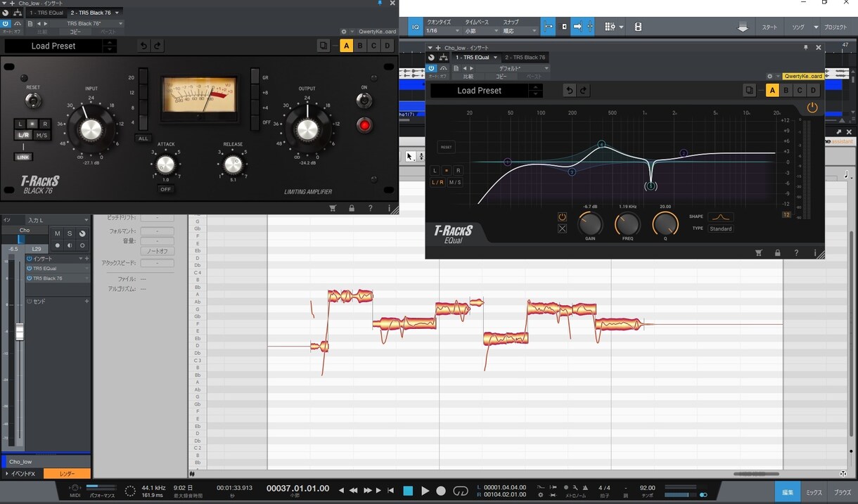
Task: Open the quantize 1/16 dropdown
Action: pos(443,31)
